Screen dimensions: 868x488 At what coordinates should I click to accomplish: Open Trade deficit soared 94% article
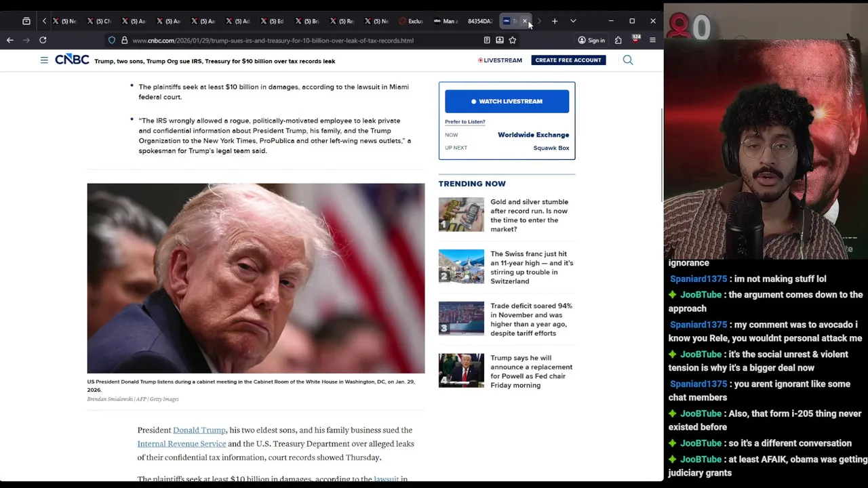coord(532,319)
